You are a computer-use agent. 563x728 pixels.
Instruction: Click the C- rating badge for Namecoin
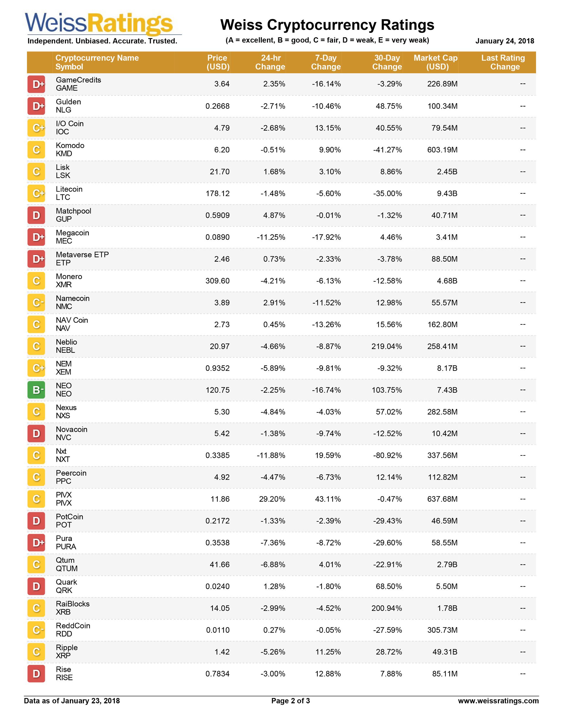click(36, 303)
